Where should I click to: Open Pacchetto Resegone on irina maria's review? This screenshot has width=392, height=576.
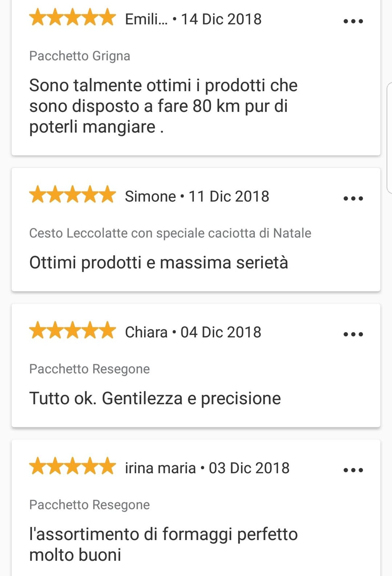pos(90,505)
